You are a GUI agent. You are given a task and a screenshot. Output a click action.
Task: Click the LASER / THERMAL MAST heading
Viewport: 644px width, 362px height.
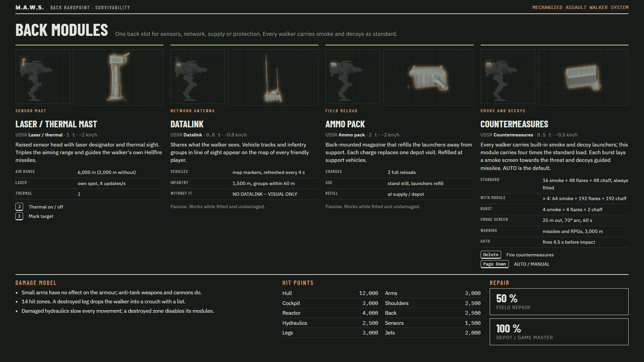[56, 124]
